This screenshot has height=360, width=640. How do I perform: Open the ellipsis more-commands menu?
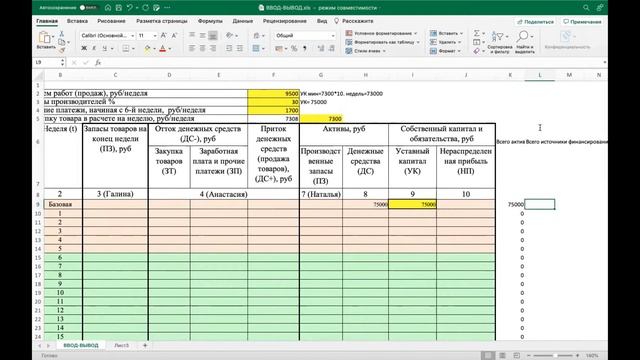coord(167,7)
